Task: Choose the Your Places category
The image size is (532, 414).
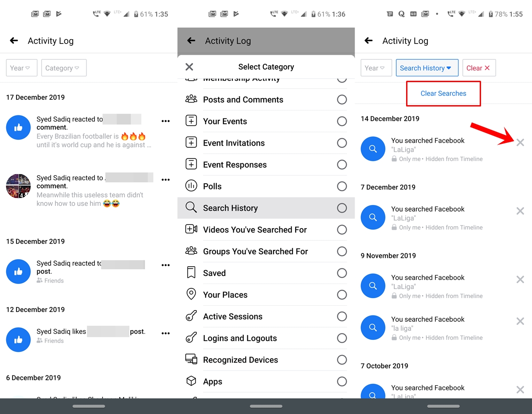Action: pos(266,295)
